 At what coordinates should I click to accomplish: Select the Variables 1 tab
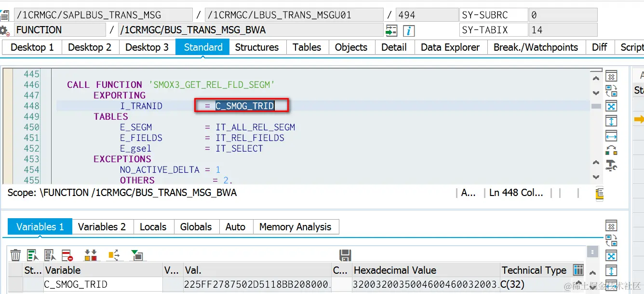pos(40,227)
